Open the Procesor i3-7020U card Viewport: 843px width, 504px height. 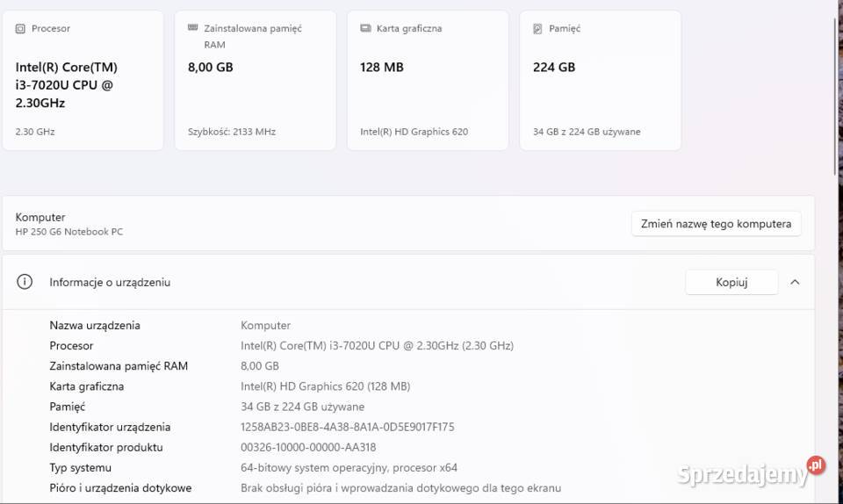(x=83, y=81)
